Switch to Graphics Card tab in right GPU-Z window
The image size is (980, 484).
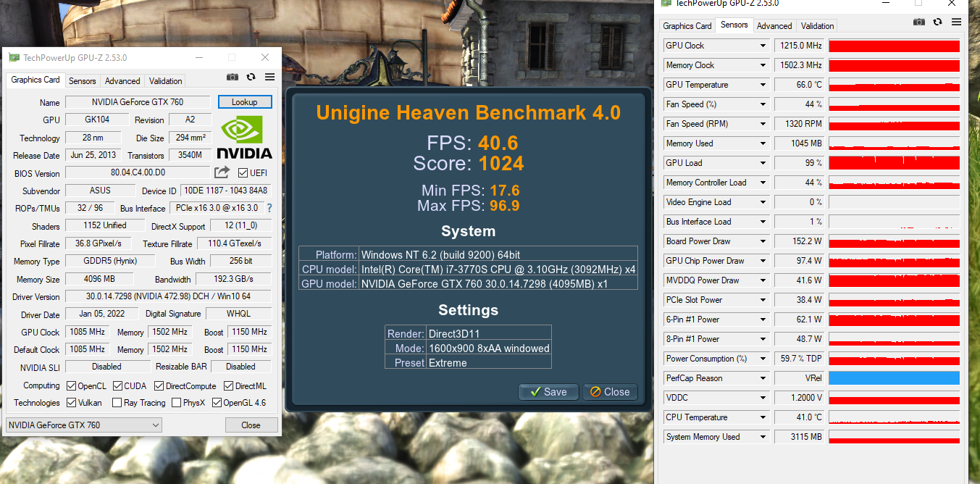687,26
